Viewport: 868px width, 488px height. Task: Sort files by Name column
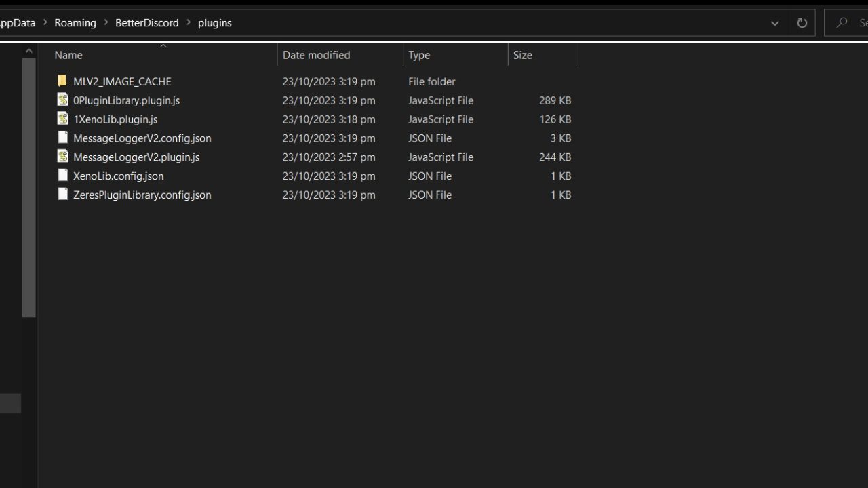coord(68,56)
